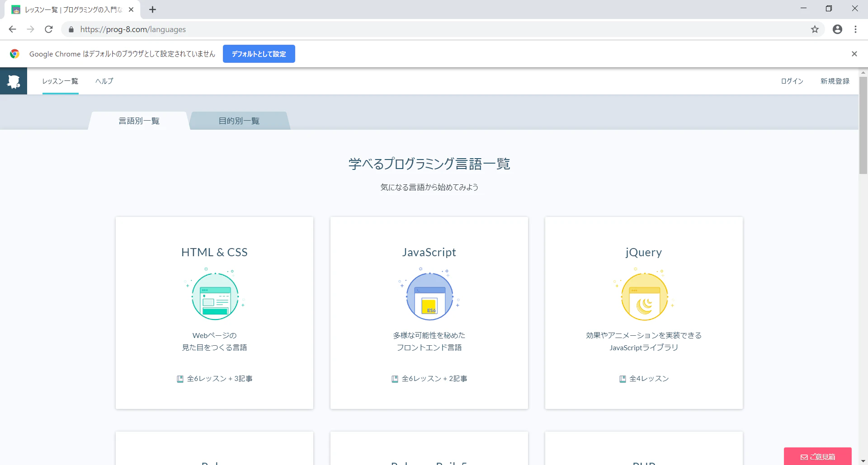Open the ご意見箱 feedback button
868x465 pixels.
point(818,456)
